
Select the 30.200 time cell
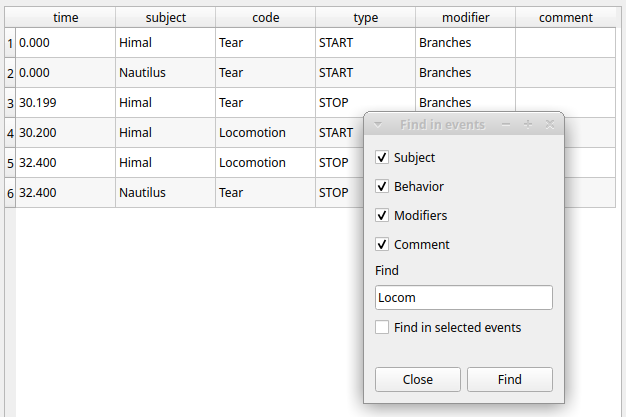(65, 133)
